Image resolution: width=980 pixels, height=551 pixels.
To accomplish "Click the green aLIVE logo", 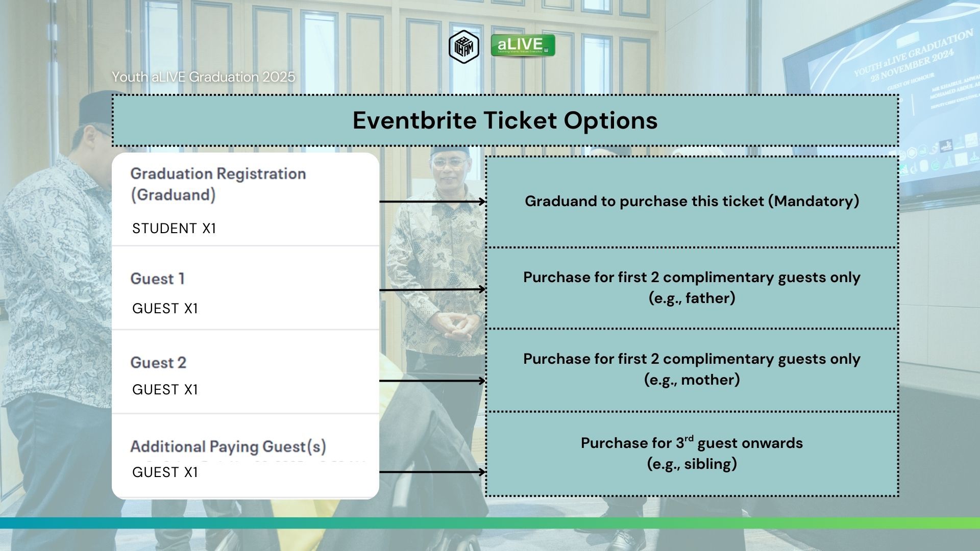I will click(523, 45).
